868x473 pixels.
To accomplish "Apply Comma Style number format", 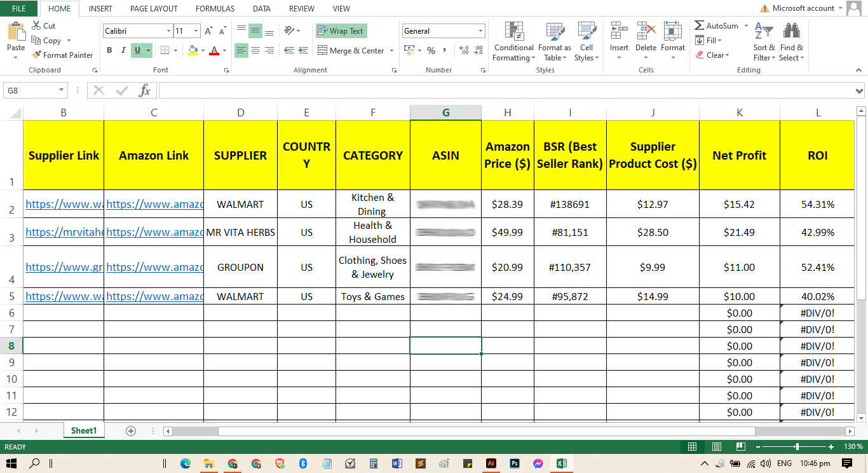I will click(x=445, y=50).
